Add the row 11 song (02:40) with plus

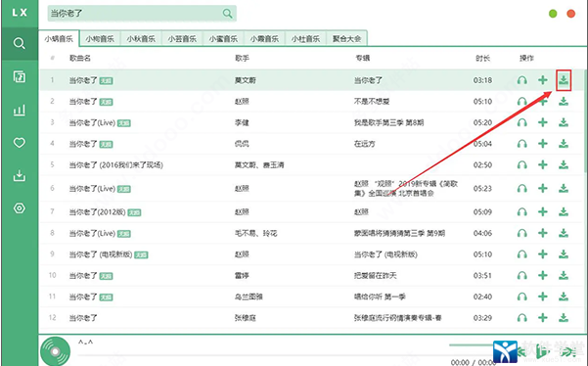click(543, 297)
